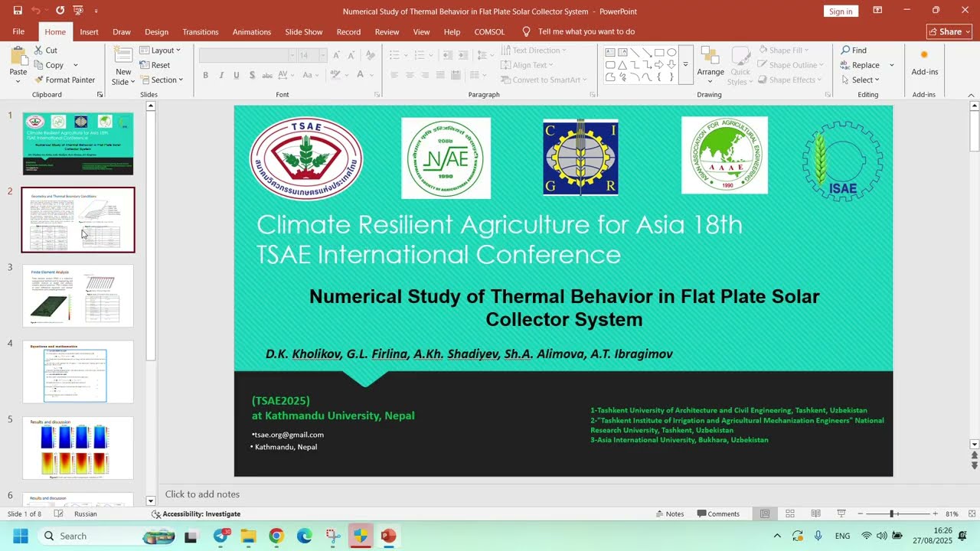Click the Find command
Screen dimensions: 980x551
click(x=854, y=51)
